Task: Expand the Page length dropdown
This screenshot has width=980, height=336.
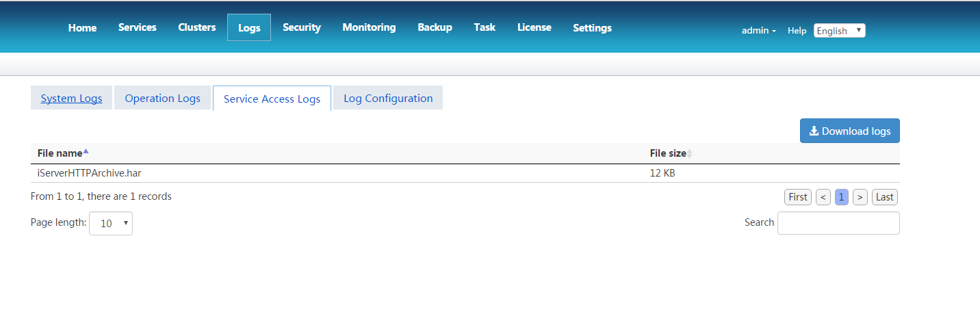Action: (111, 223)
